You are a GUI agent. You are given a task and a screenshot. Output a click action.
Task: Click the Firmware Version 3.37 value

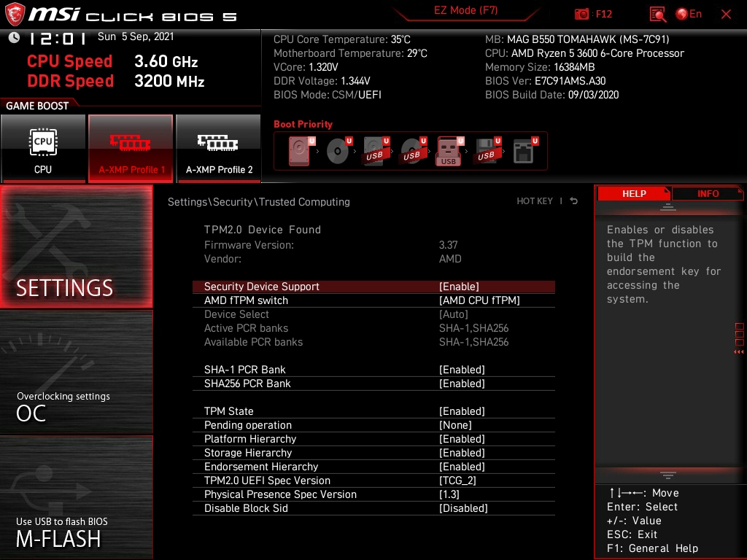tap(449, 245)
